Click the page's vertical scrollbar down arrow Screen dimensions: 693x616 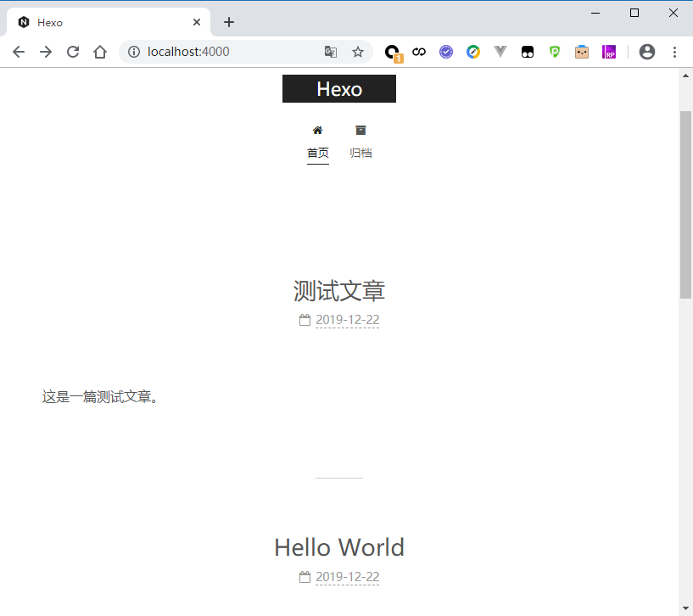[686, 608]
